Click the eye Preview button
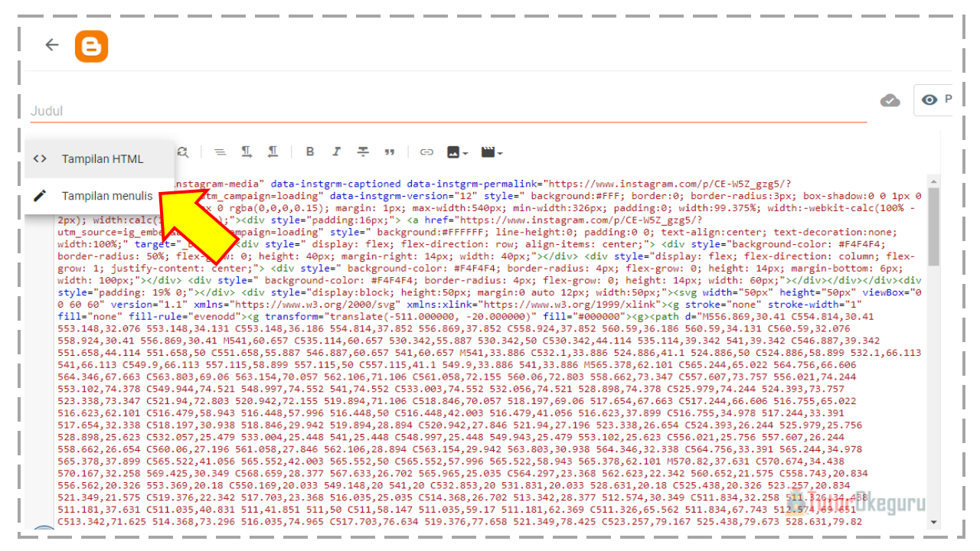The height and width of the screenshot is (551, 980). point(930,99)
